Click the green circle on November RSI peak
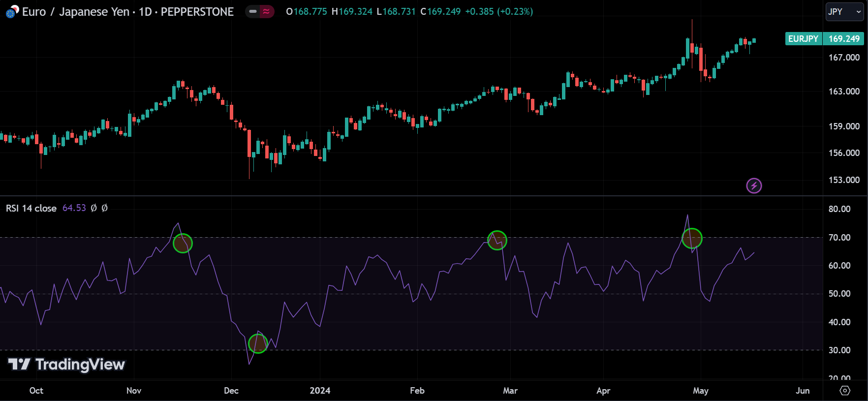Viewport: 868px width, 401px height. [x=183, y=243]
